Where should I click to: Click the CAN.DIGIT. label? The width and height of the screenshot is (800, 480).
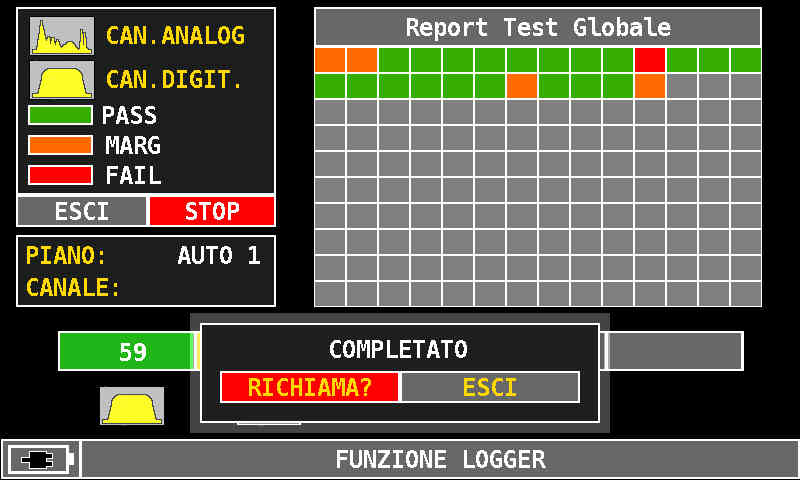point(174,80)
